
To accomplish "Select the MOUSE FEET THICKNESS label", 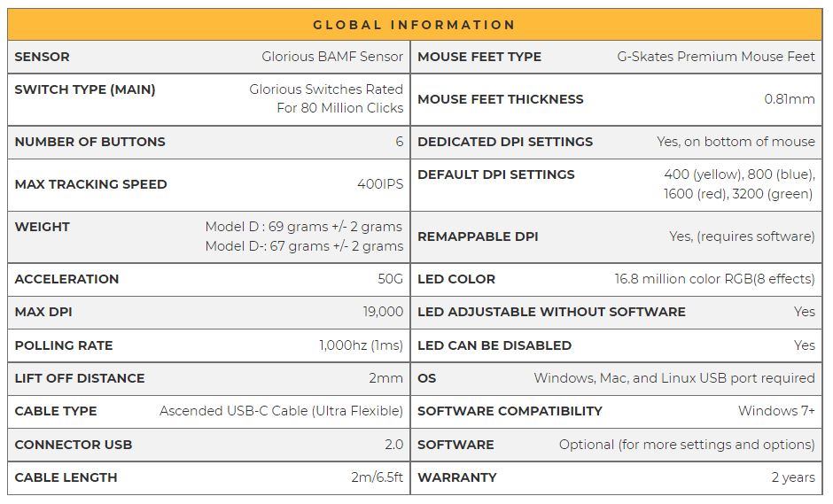I will [x=501, y=99].
